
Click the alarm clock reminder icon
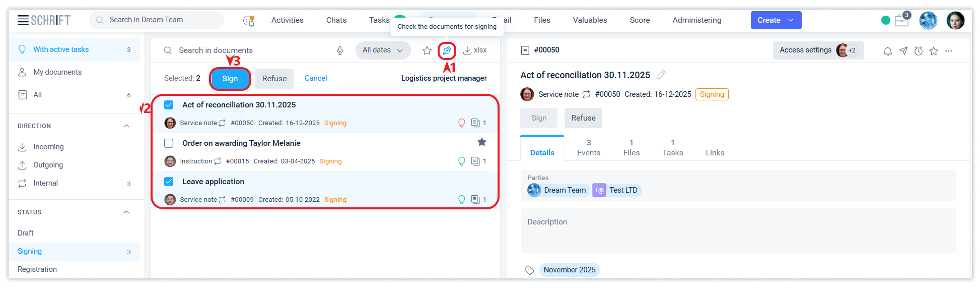919,51
